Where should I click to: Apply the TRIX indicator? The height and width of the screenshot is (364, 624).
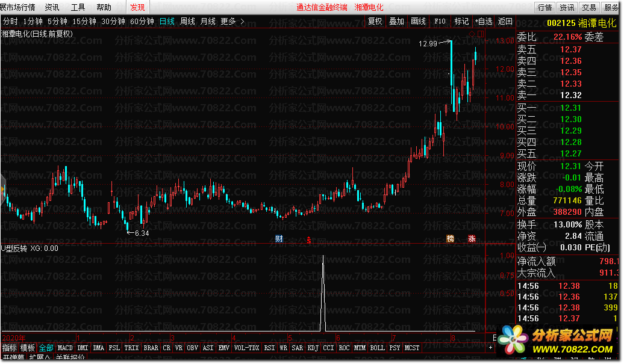[x=131, y=348]
